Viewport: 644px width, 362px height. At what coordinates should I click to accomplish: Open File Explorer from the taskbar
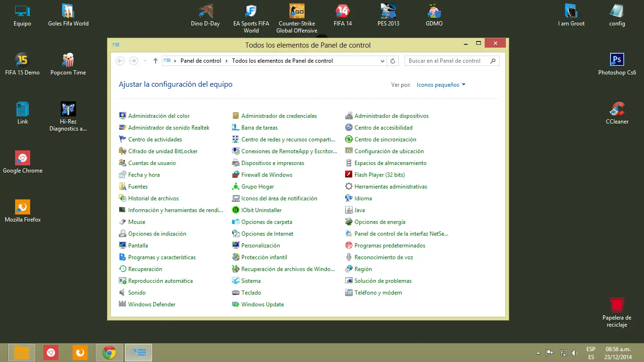click(x=22, y=353)
